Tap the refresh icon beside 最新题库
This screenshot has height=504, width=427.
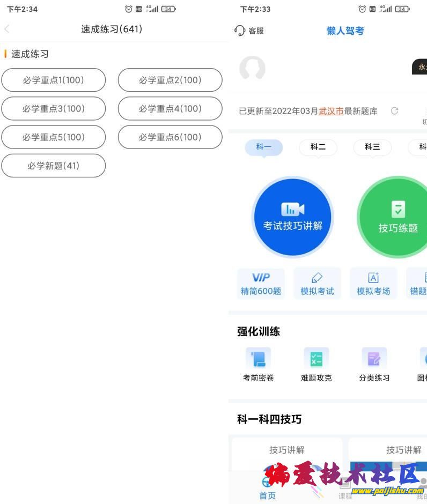tap(394, 111)
